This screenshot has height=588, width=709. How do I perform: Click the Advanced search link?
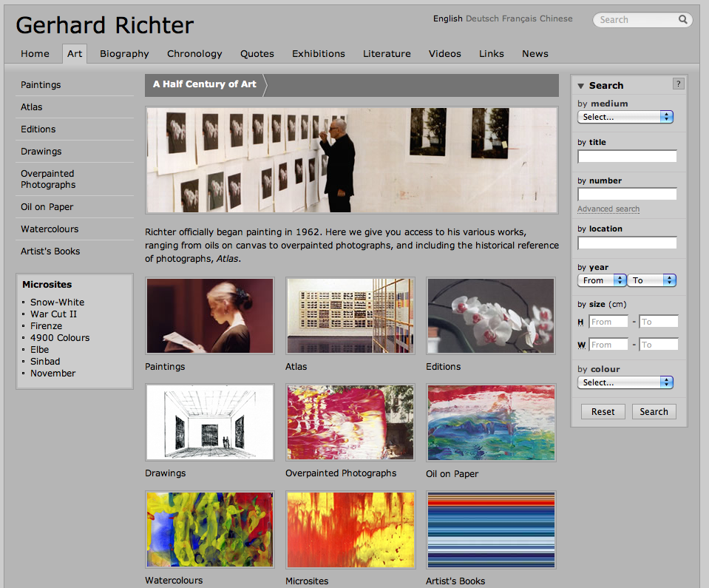[x=608, y=209]
